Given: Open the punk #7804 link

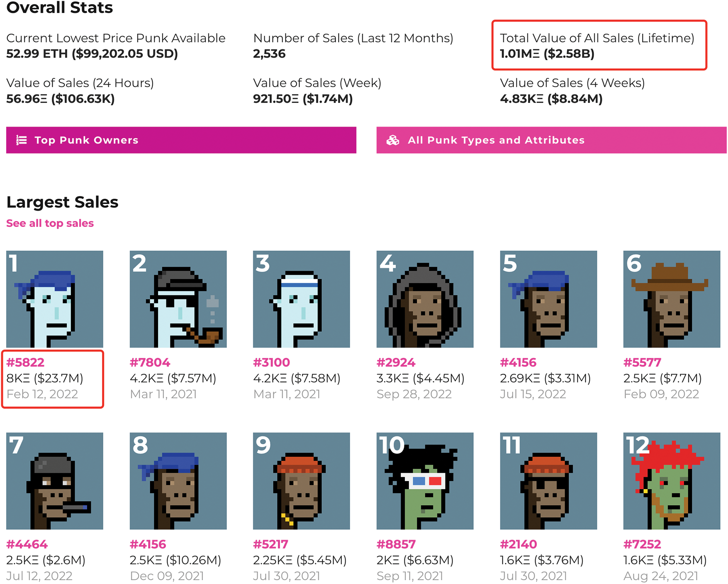Looking at the screenshot, I should pos(150,362).
